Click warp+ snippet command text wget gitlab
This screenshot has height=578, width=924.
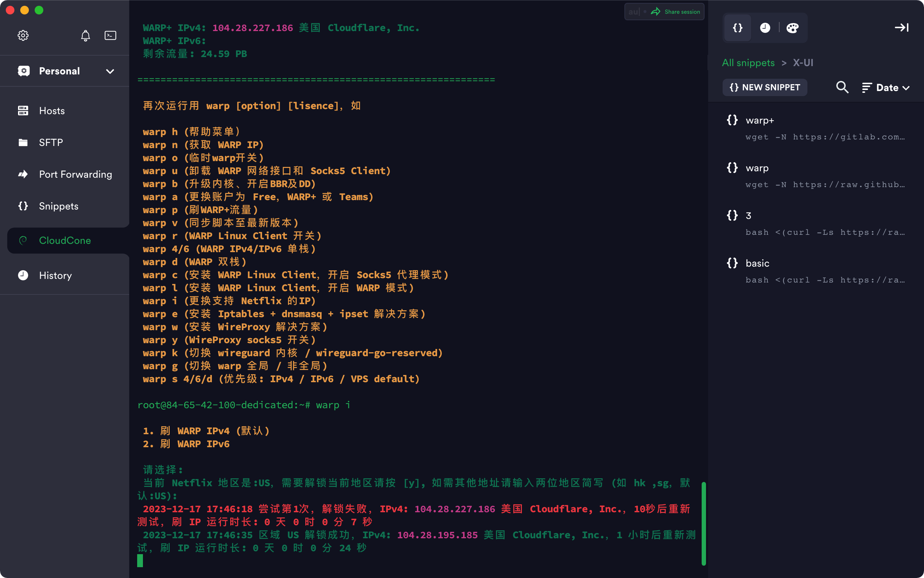[x=825, y=137]
